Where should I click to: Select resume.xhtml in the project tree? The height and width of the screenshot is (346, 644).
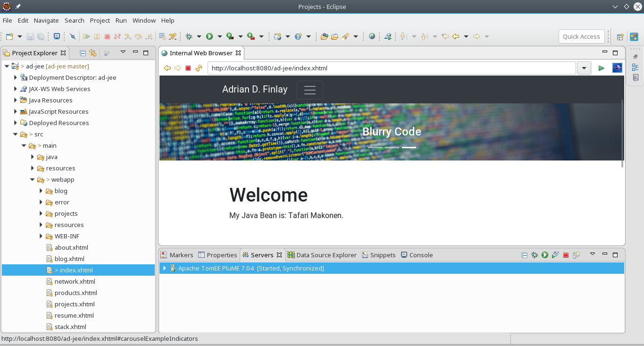pos(74,315)
